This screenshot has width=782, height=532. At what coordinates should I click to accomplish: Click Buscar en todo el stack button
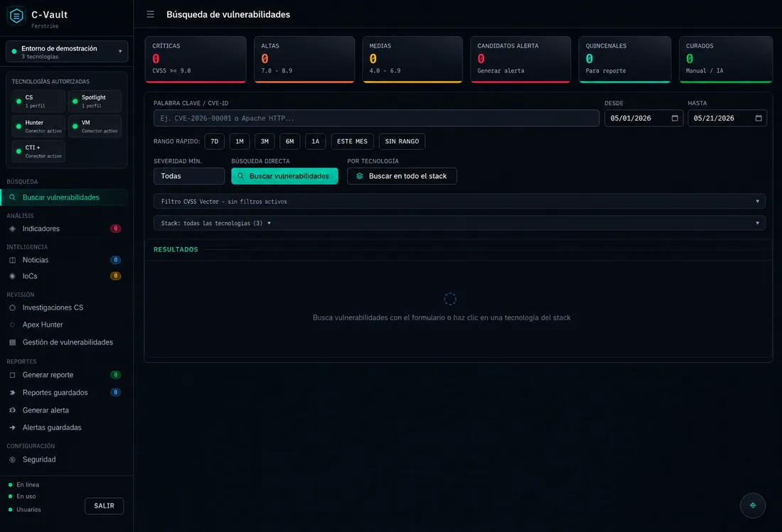coord(402,176)
